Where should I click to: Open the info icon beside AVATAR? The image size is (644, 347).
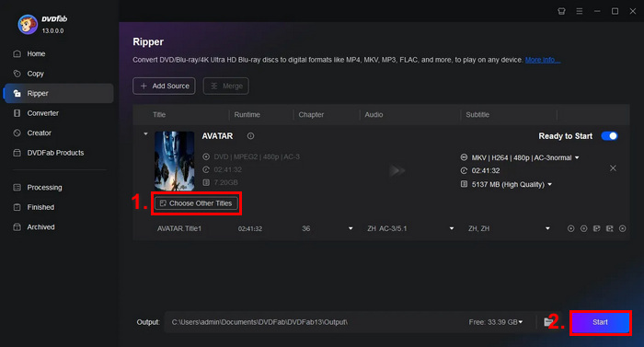[250, 136]
